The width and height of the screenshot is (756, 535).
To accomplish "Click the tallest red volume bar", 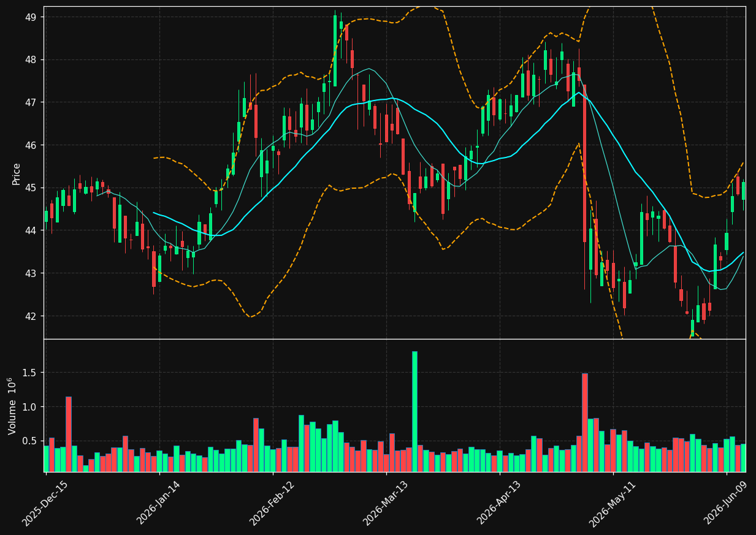I will coord(585,422).
